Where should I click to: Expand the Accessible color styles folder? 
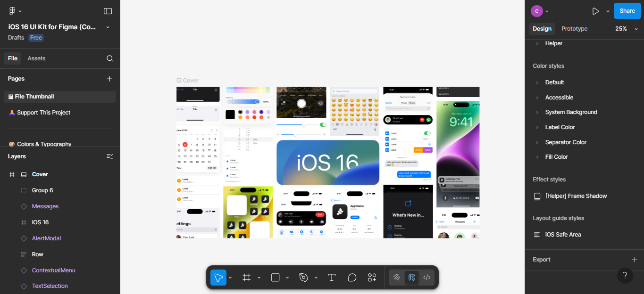537,98
